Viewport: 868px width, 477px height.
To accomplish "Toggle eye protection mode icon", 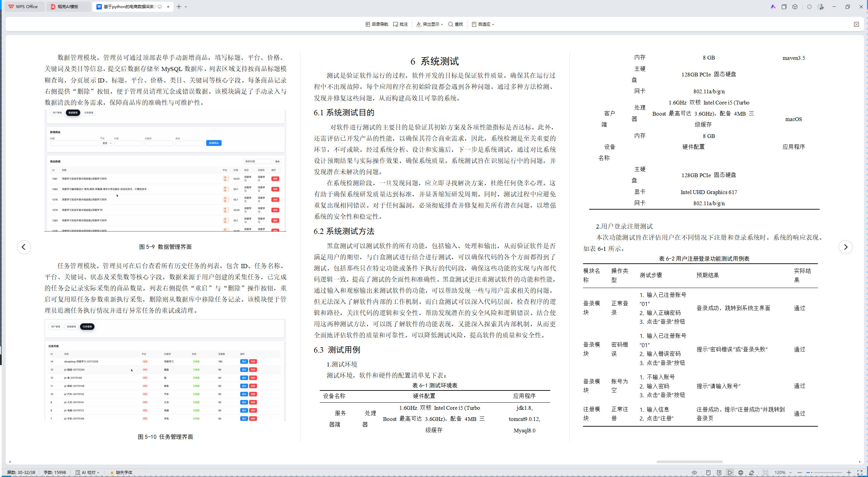I will pos(694,473).
